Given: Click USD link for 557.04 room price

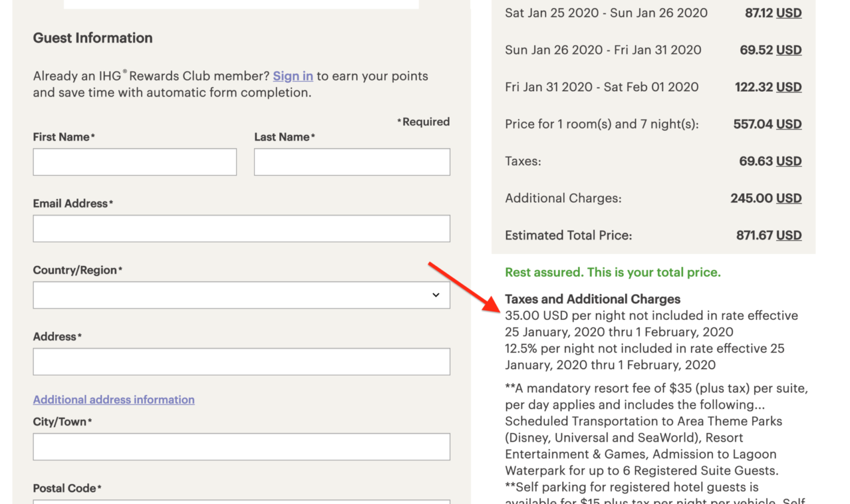Looking at the screenshot, I should tap(789, 124).
